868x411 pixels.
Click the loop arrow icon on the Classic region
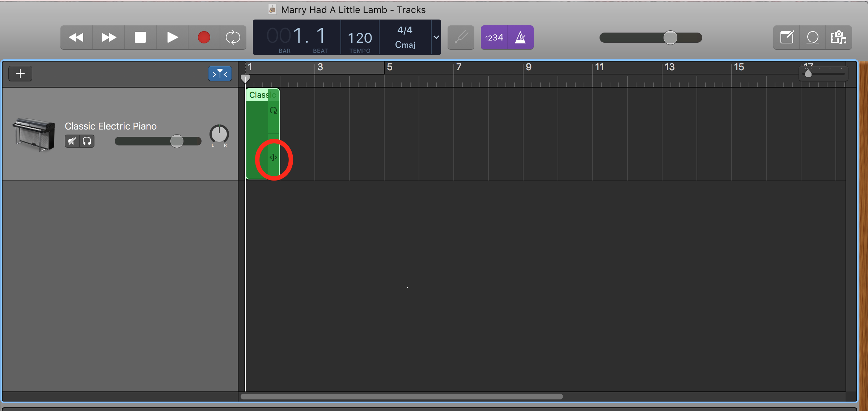tap(273, 110)
